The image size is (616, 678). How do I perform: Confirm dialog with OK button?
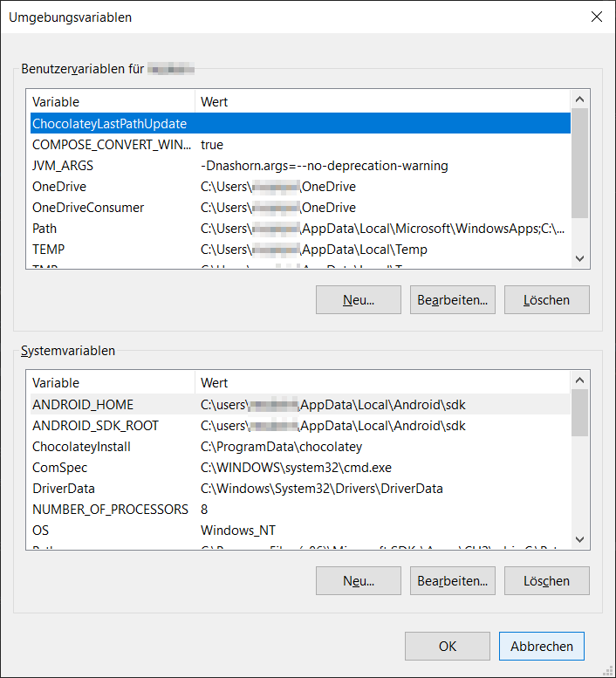point(448,647)
